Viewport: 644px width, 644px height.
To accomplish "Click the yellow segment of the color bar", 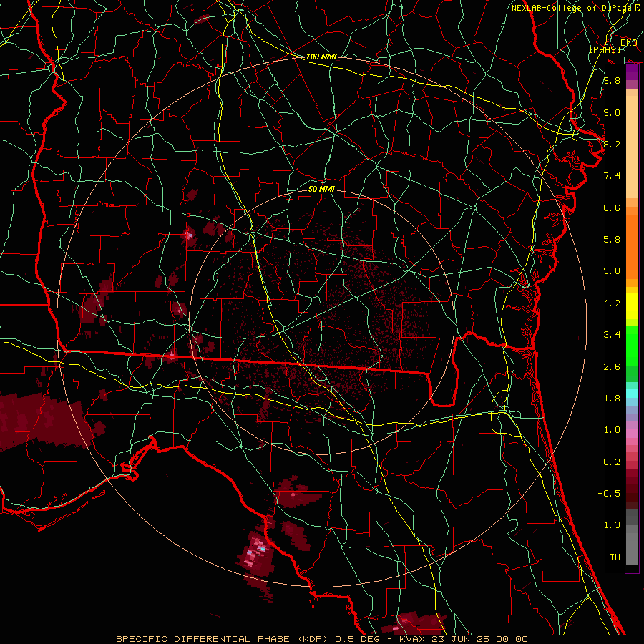I will (x=632, y=306).
